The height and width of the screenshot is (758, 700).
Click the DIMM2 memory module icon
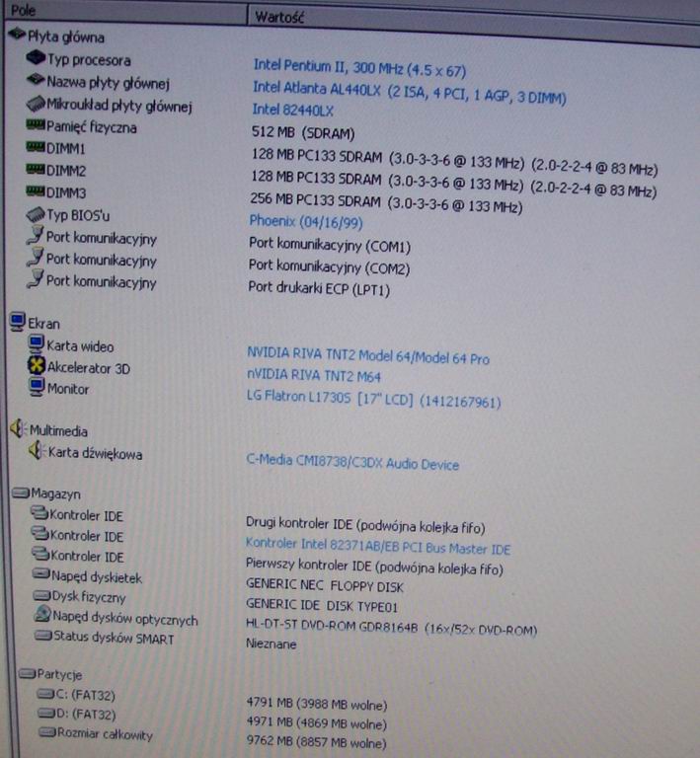click(x=36, y=169)
